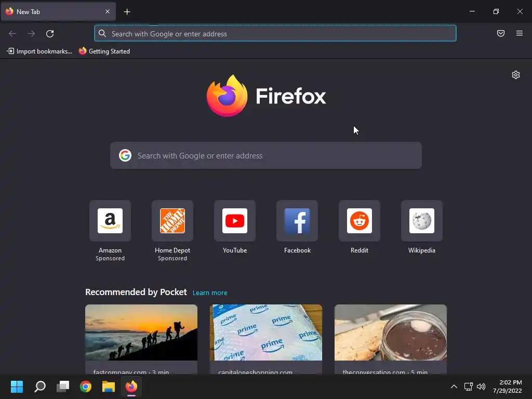532x399 pixels.
Task: Minimize the Firefox window
Action: (472, 11)
